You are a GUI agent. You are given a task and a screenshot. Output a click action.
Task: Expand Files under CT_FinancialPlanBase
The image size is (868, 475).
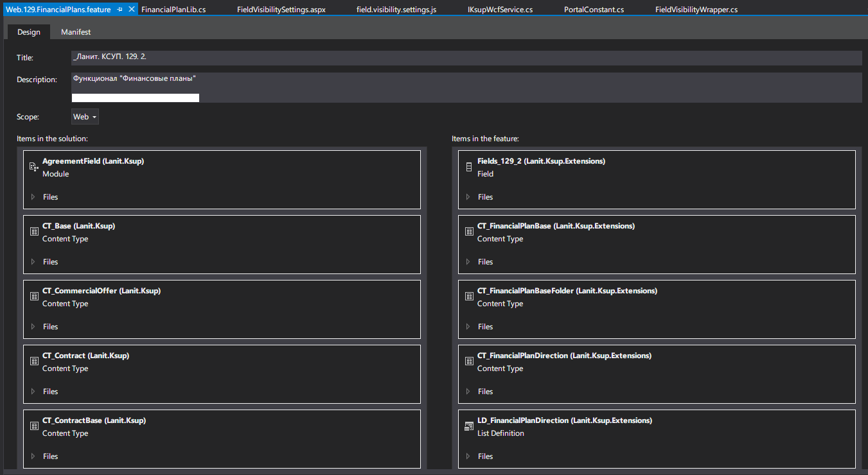468,262
